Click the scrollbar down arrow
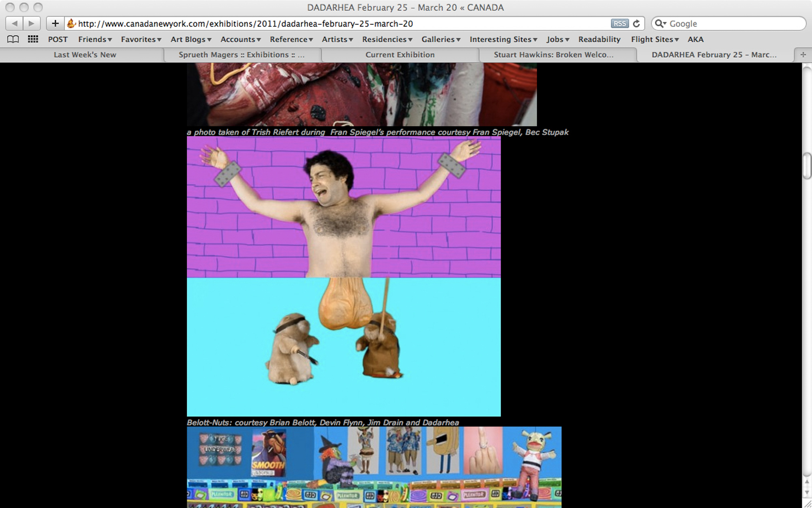 click(x=807, y=492)
